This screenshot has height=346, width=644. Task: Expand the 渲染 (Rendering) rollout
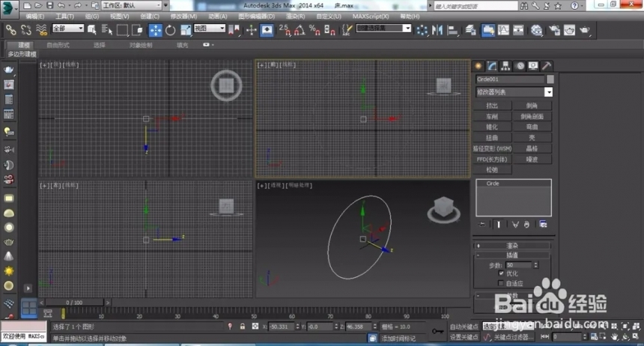512,246
